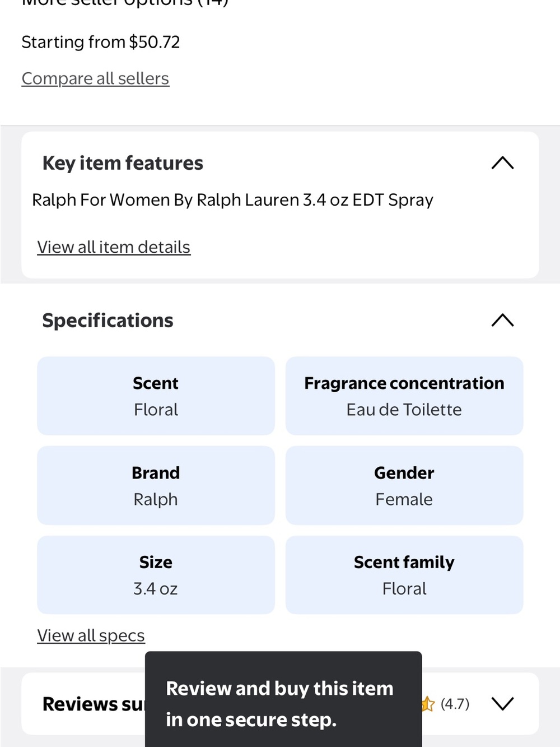Tap the review star rating icon
The image size is (560, 747).
pyautogui.click(x=428, y=703)
